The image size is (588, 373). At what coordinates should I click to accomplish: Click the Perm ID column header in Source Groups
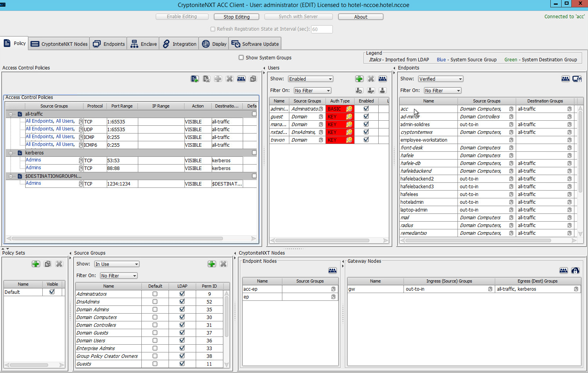209,286
